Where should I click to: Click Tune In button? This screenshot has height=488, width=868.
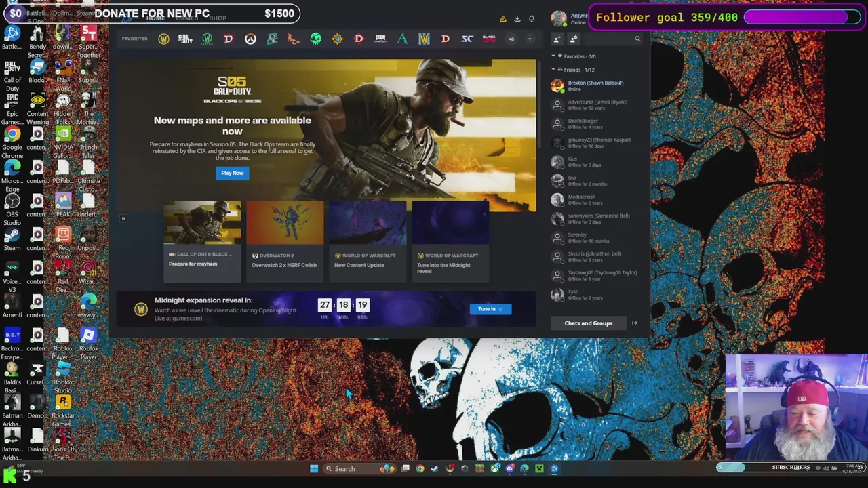click(x=490, y=309)
